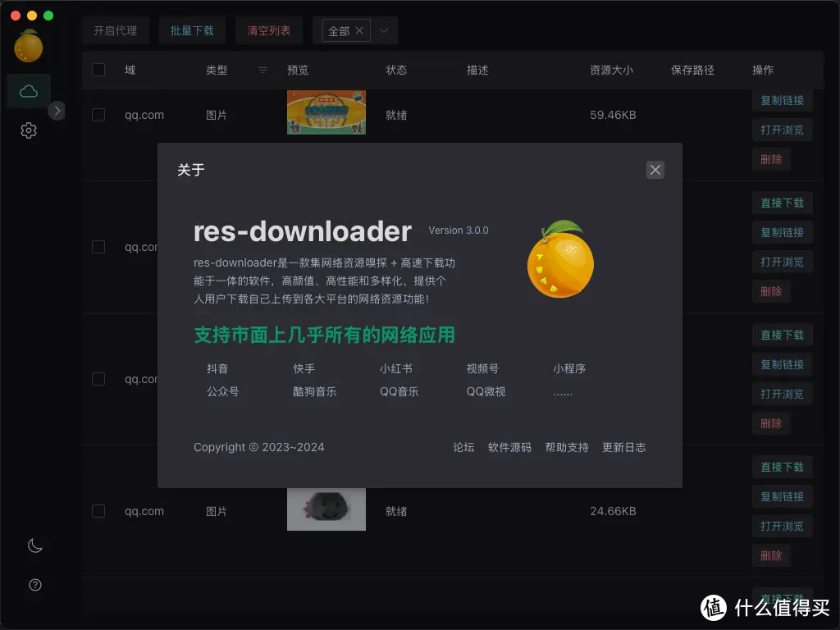Click the 保存路径 column header
Image resolution: width=840 pixels, height=630 pixels.
coord(692,70)
